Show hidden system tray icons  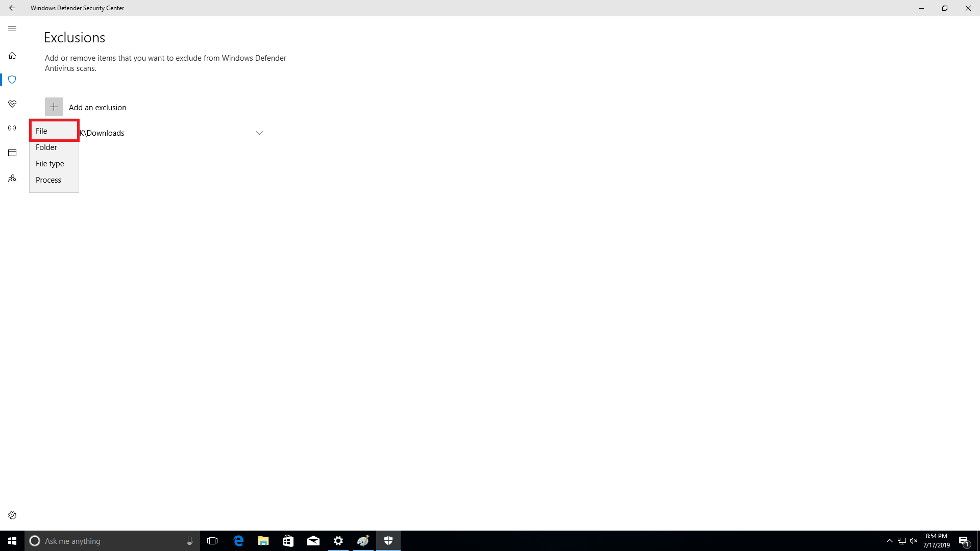coord(890,541)
